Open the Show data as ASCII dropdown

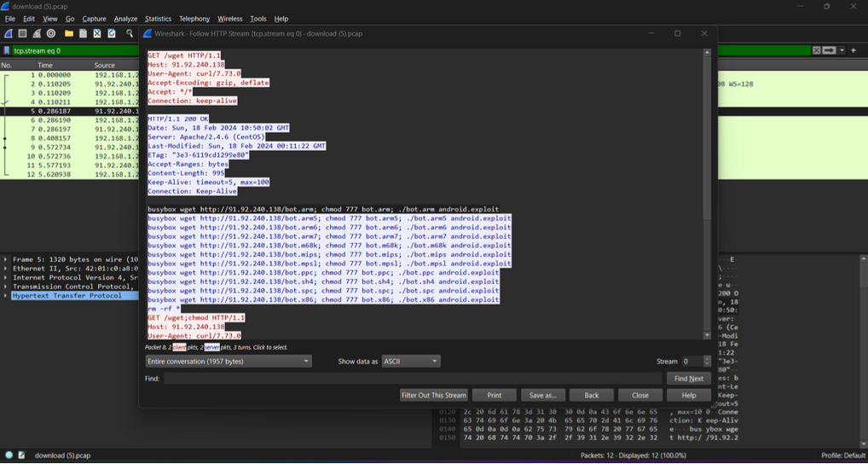pyautogui.click(x=411, y=362)
